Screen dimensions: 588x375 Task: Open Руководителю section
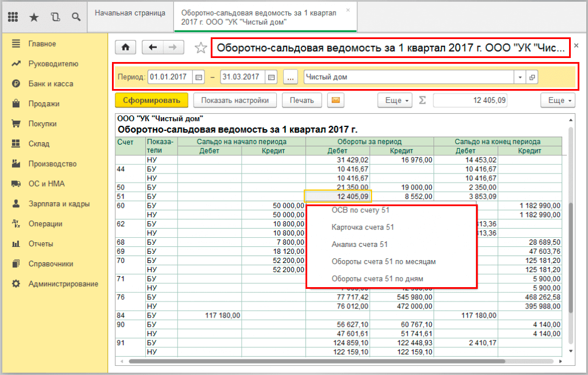coord(53,64)
